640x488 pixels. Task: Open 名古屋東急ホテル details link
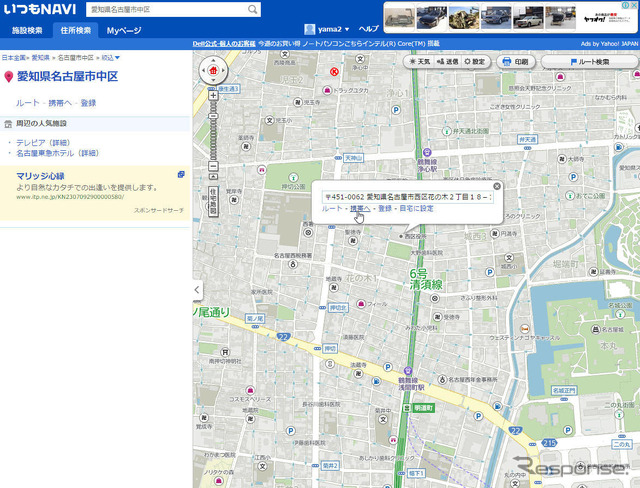[58, 153]
